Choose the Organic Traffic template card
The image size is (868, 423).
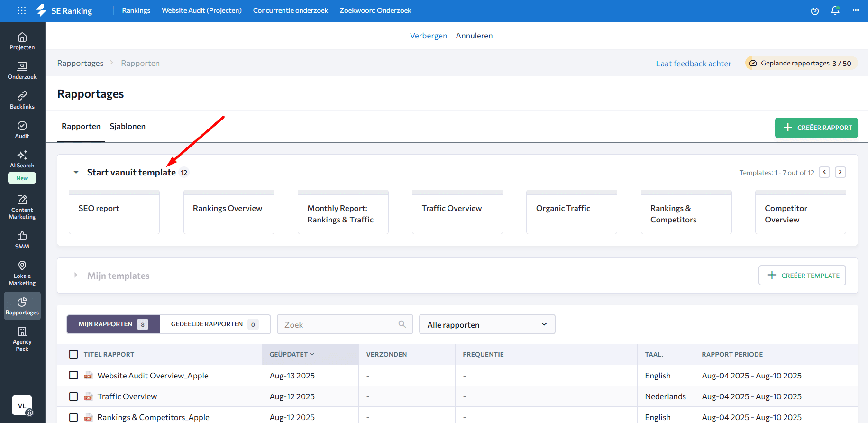click(572, 212)
